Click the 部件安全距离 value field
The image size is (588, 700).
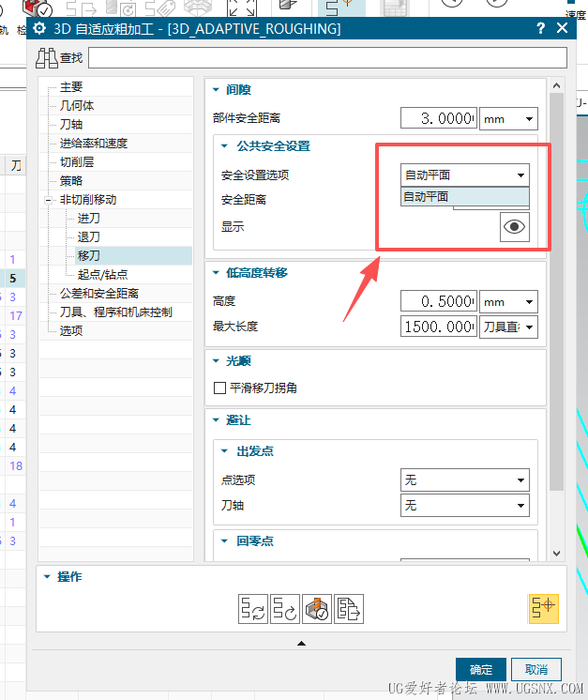[x=439, y=119]
